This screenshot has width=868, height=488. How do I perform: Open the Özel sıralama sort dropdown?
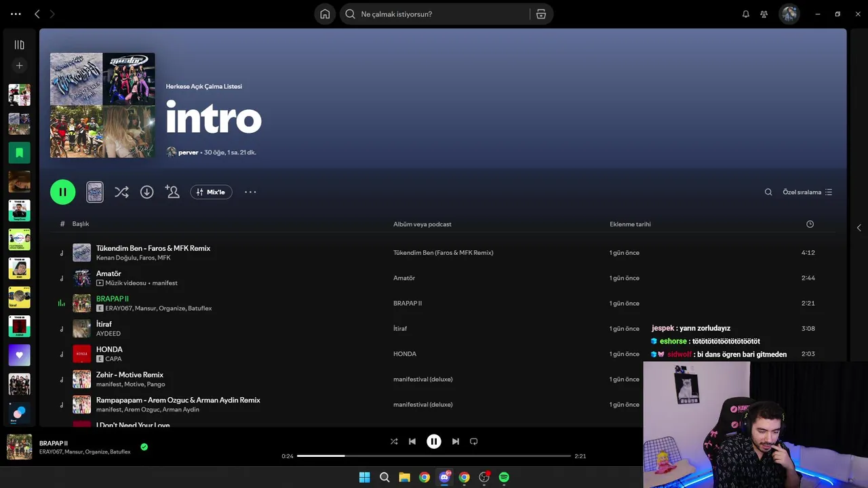(x=808, y=192)
